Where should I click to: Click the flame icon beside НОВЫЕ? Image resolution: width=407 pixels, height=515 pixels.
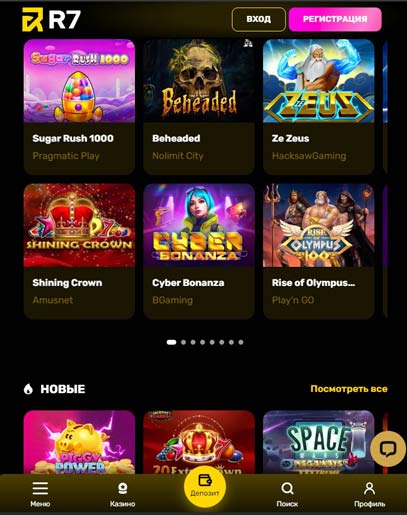click(x=28, y=389)
